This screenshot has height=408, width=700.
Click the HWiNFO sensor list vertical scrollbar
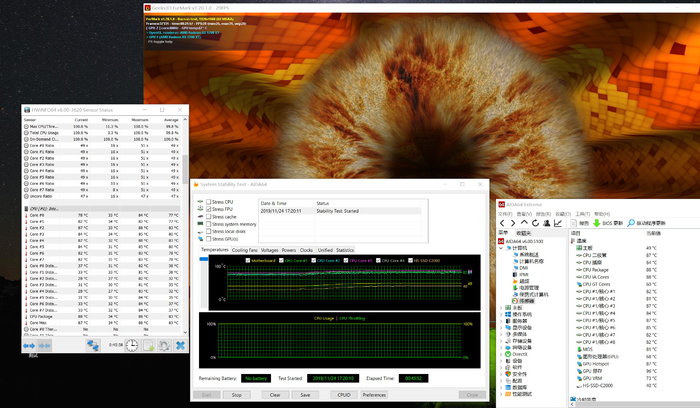point(184,170)
